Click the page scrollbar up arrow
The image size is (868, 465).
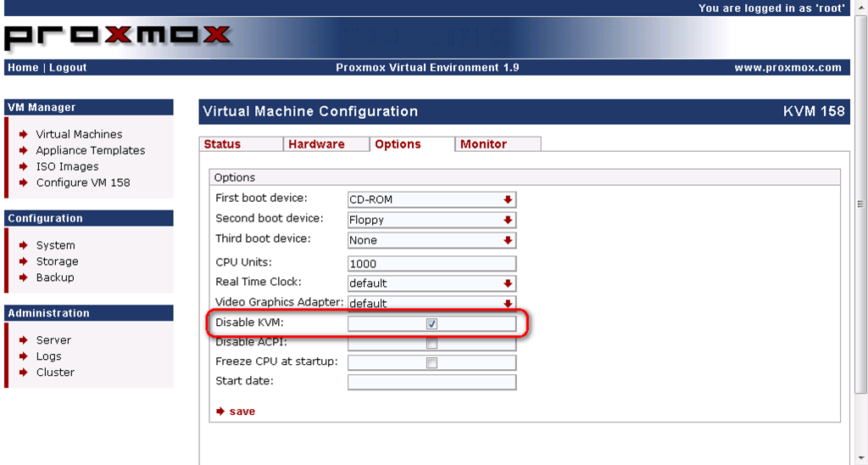[862, 7]
